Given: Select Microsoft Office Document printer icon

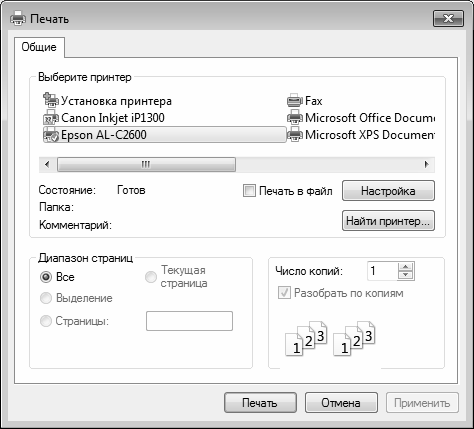Looking at the screenshot, I should (295, 117).
